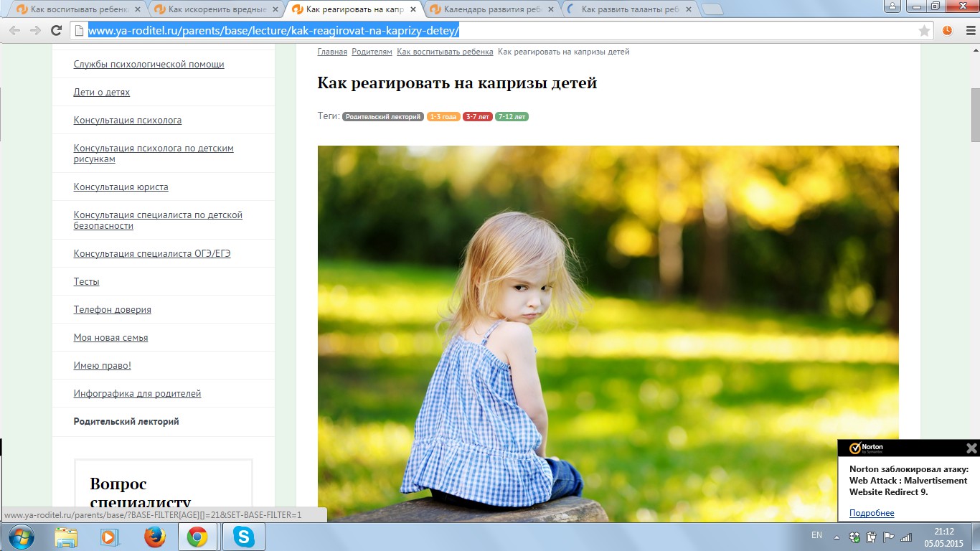Close the 'Как развить таланты' tab
The width and height of the screenshot is (980, 551).
[687, 10]
